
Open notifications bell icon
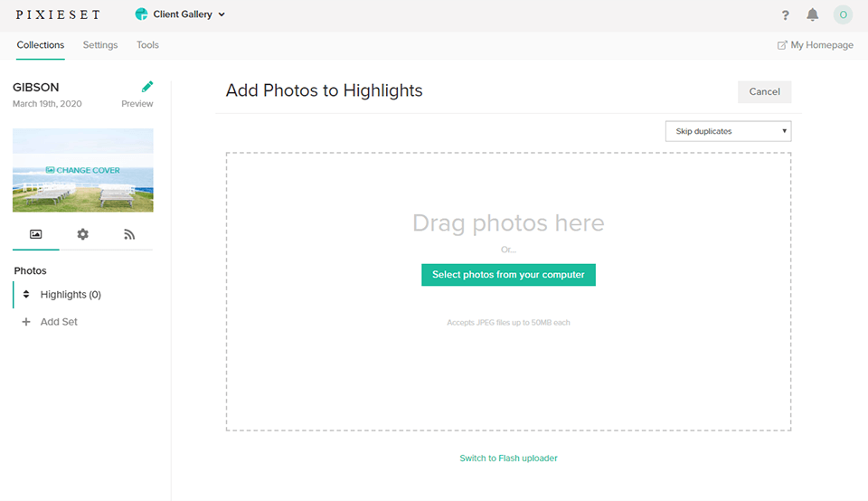(x=812, y=15)
